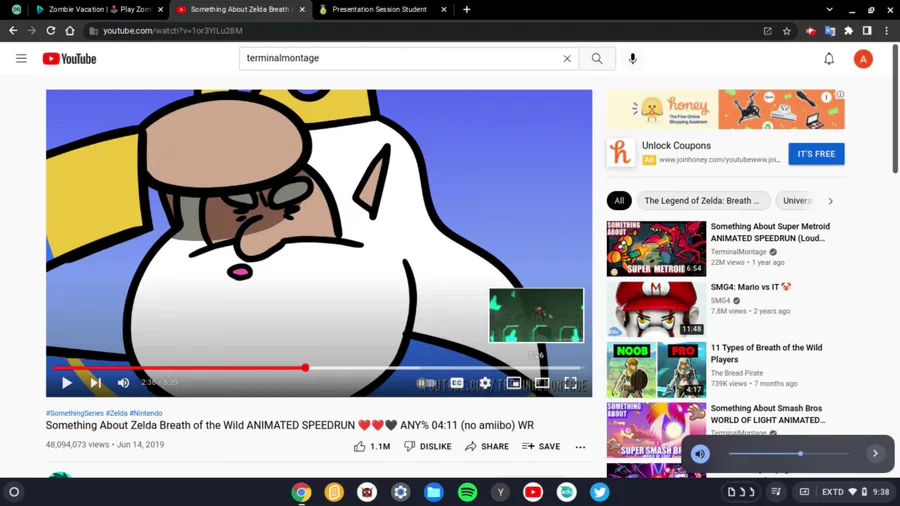This screenshot has width=900, height=506.
Task: Close the Something About Zelda tab
Action: [x=302, y=10]
